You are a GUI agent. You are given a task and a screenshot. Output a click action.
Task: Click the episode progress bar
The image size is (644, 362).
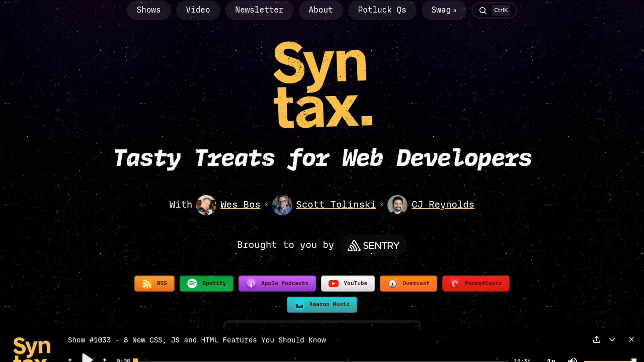(321, 361)
